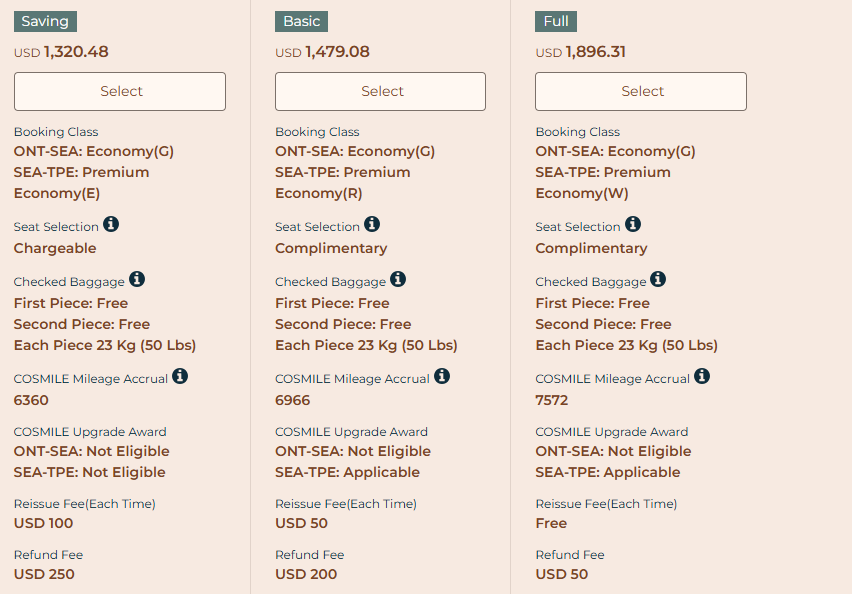Click Full column 'SEA-TPE: Applicable' text
Screen dimensions: 852x594
pyautogui.click(x=607, y=472)
